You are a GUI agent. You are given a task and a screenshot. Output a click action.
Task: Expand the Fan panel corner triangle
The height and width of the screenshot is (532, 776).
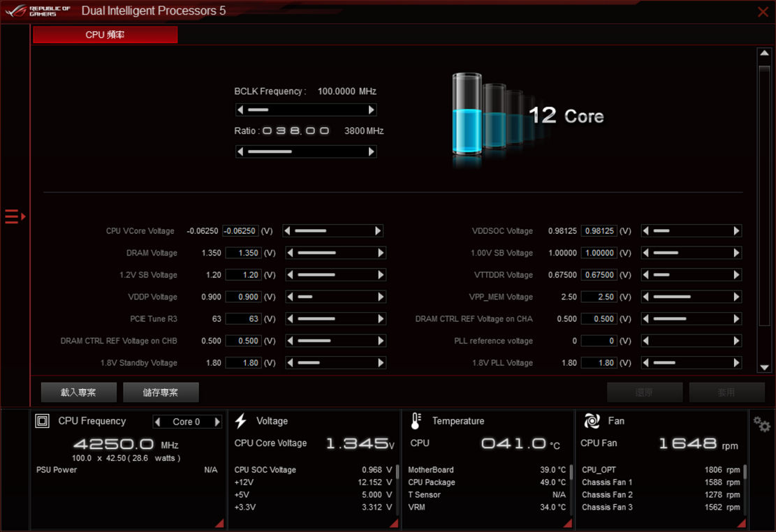coord(741,523)
